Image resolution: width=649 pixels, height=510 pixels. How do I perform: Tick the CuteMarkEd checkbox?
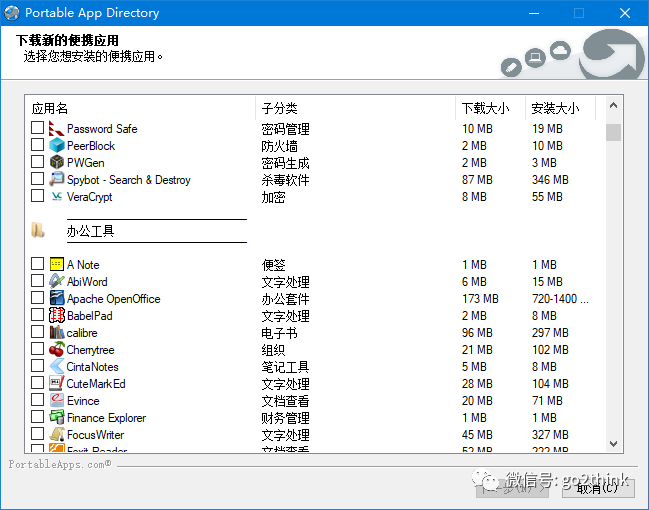tap(37, 382)
